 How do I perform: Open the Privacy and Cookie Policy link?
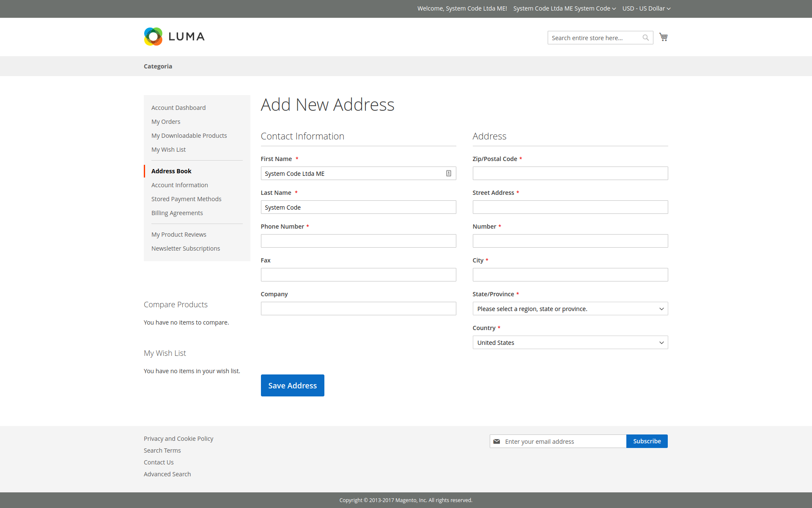coord(178,439)
